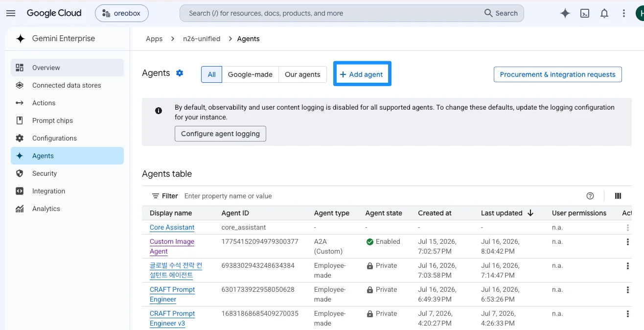Click agent ID 16831868685409270035
The image size is (644, 330).
[x=260, y=313]
